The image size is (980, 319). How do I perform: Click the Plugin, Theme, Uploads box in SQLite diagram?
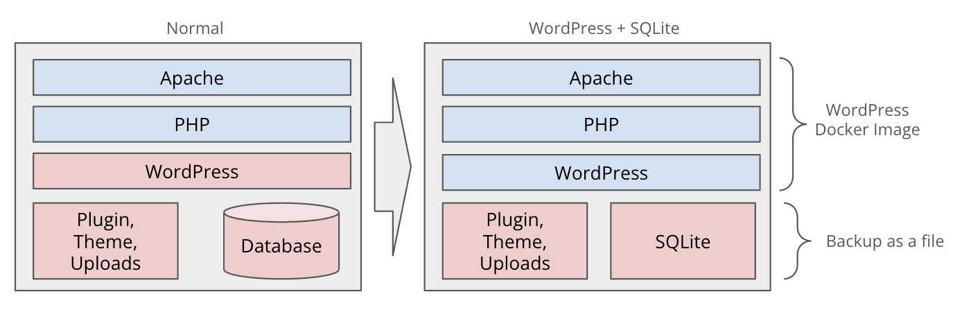coord(515,241)
